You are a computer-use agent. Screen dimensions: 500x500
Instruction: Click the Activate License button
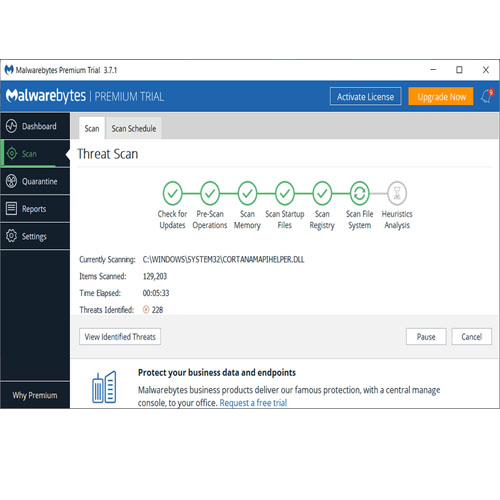pos(365,97)
